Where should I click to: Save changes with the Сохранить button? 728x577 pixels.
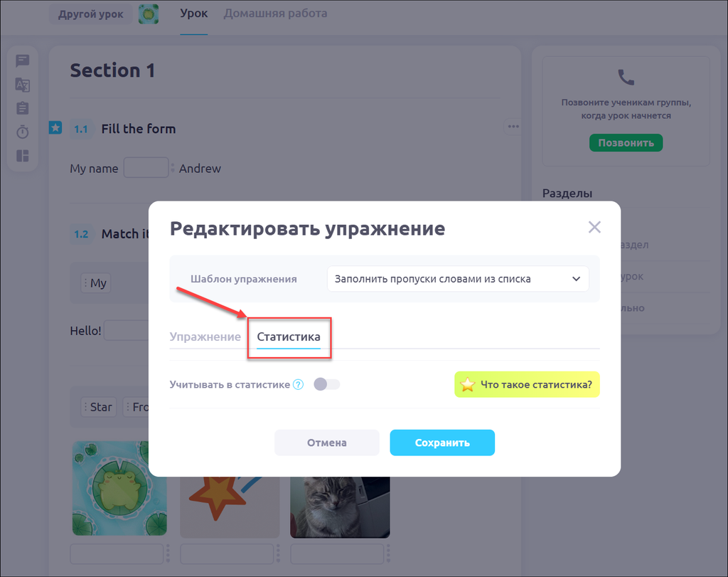[x=442, y=443]
